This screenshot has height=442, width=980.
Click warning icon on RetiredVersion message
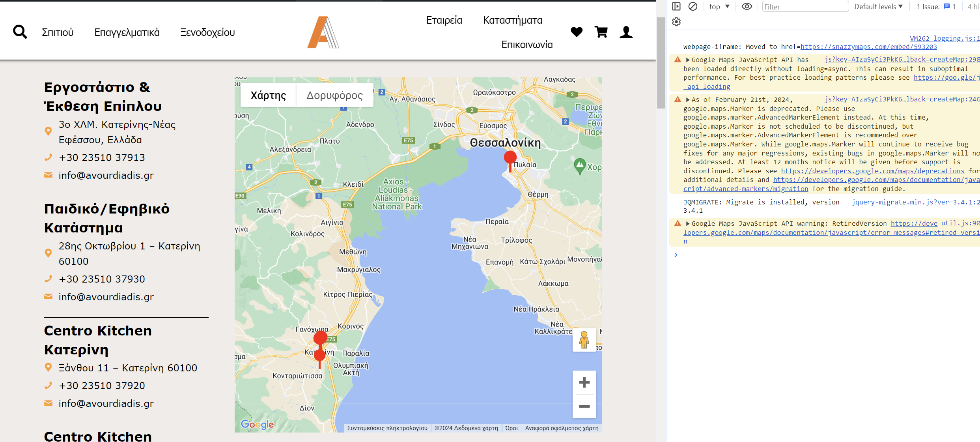678,223
